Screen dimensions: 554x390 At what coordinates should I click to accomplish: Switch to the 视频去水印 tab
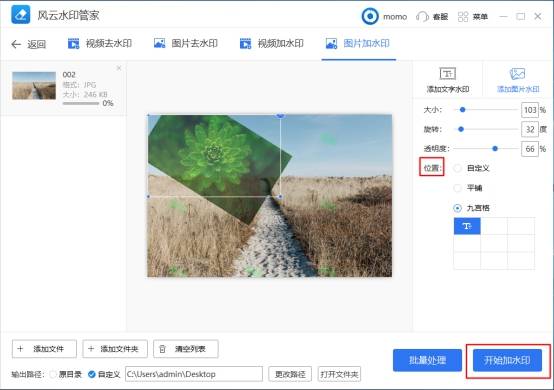click(100, 43)
